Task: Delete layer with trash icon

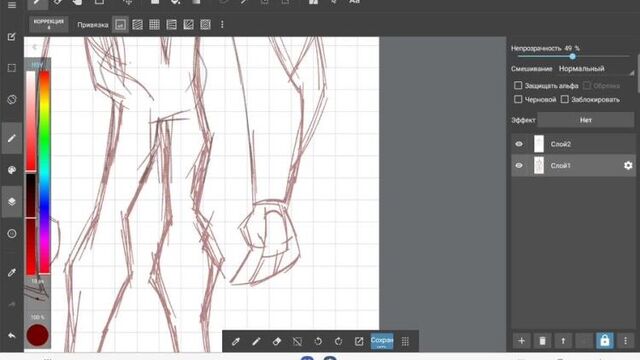Action: point(542,340)
